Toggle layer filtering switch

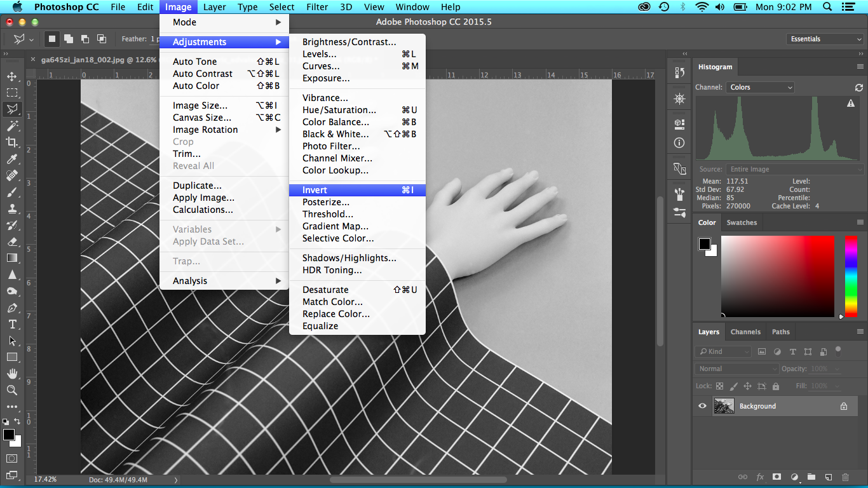point(838,350)
